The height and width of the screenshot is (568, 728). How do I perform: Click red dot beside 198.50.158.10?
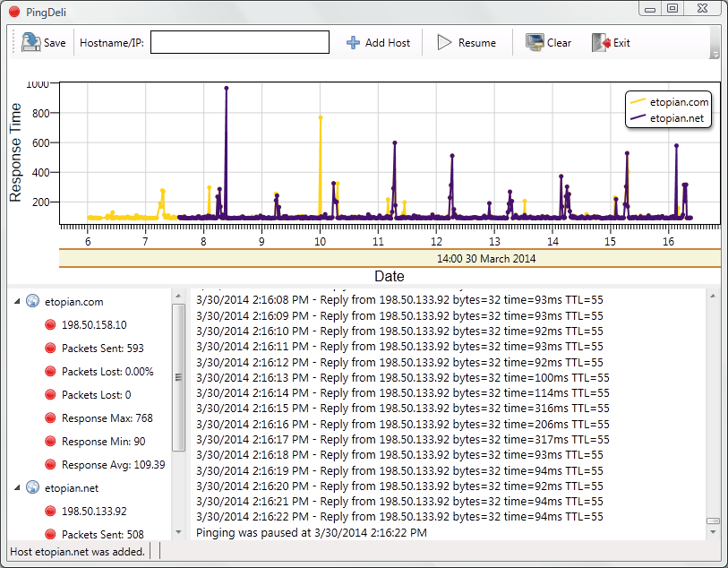[x=50, y=324]
